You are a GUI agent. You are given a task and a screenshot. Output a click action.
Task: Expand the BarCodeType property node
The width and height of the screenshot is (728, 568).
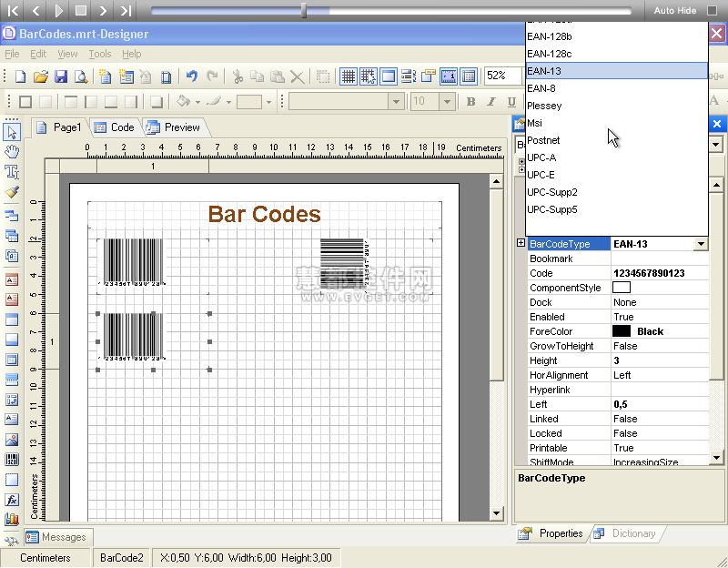click(x=521, y=243)
